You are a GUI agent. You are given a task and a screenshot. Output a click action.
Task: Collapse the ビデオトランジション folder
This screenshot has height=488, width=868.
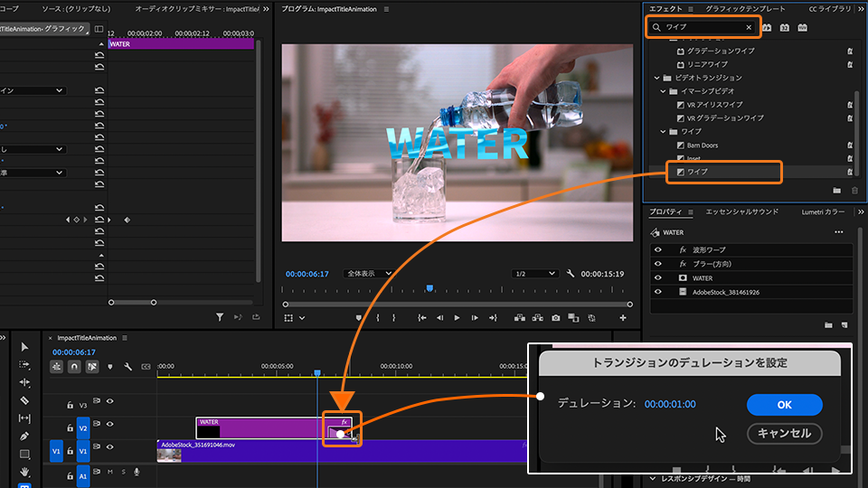(657, 78)
